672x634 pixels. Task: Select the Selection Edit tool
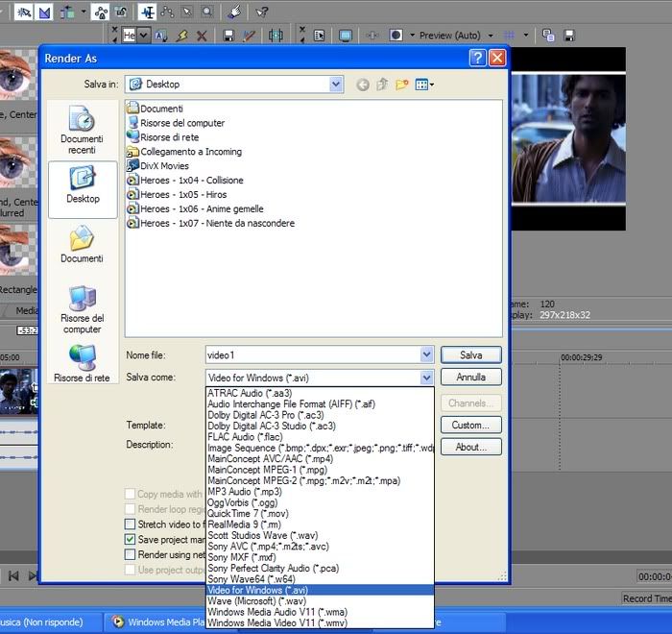coord(187,12)
